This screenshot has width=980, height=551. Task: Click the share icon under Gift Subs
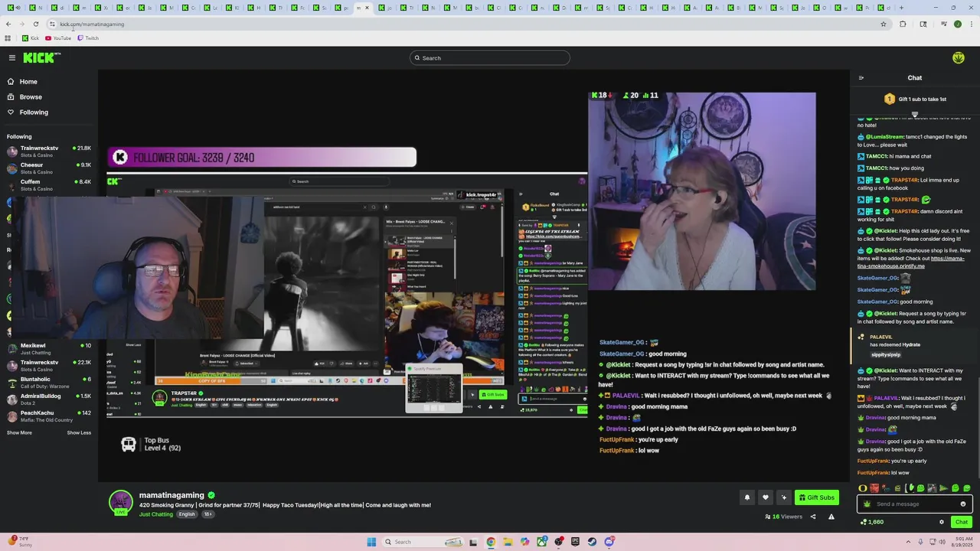pos(813,517)
